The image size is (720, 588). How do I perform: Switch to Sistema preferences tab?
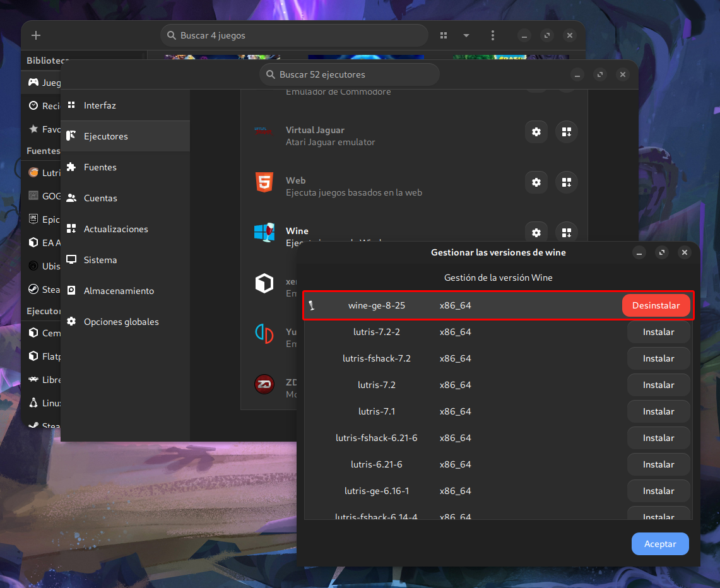pyautogui.click(x=126, y=260)
